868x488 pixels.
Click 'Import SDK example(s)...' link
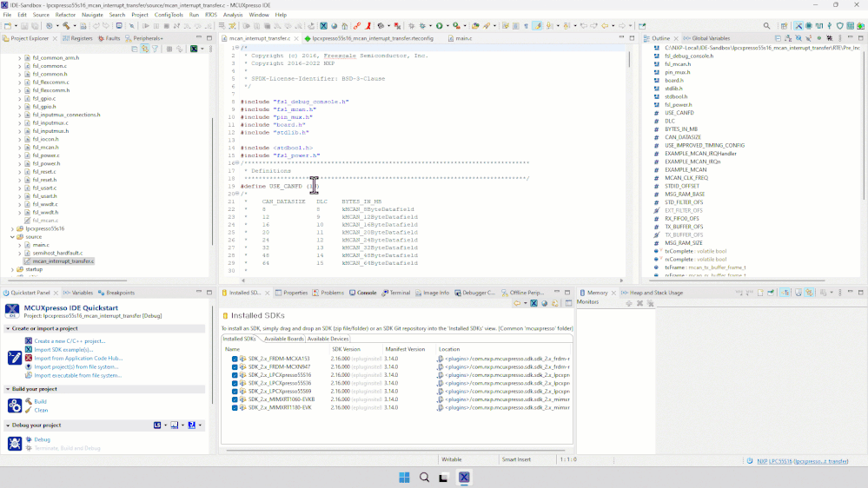(63, 350)
